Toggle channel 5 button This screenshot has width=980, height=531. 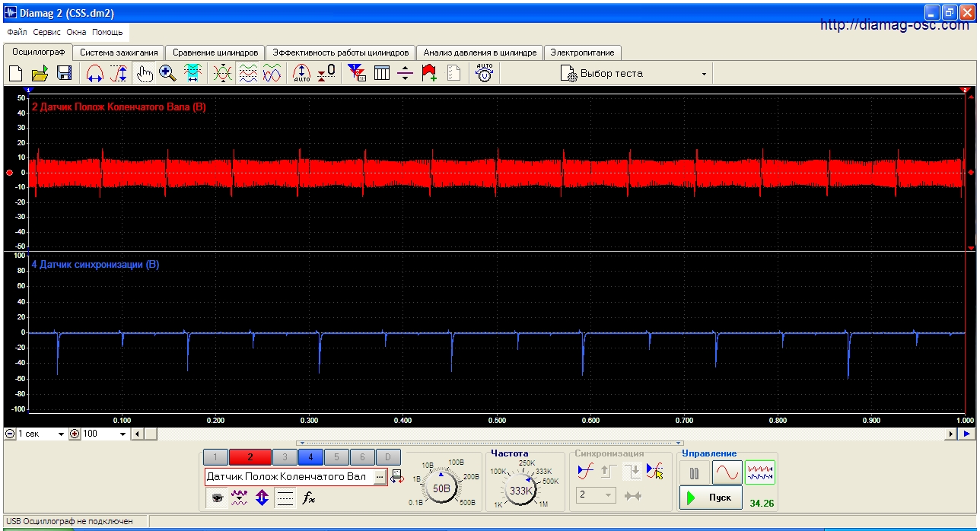tap(336, 457)
